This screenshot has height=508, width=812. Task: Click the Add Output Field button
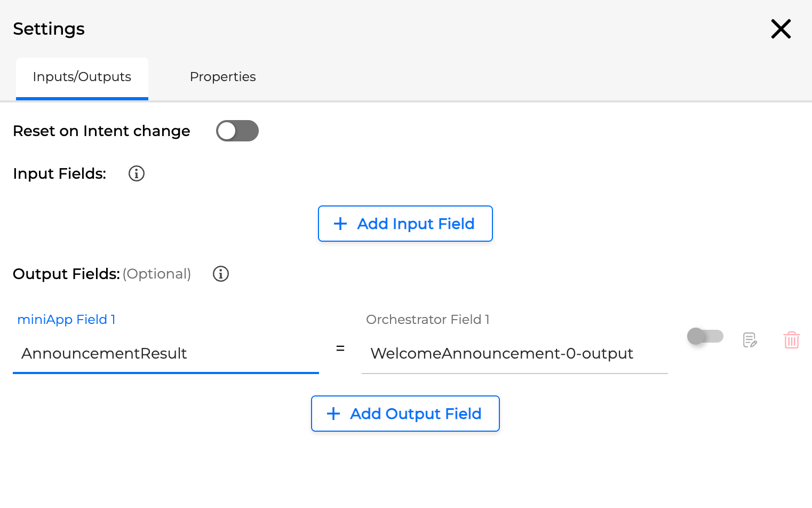click(405, 414)
